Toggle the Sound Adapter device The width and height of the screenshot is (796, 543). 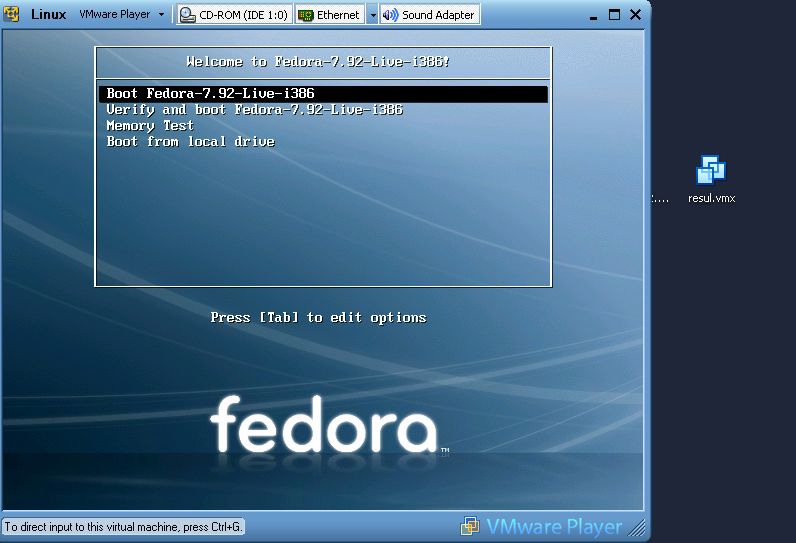click(x=430, y=15)
